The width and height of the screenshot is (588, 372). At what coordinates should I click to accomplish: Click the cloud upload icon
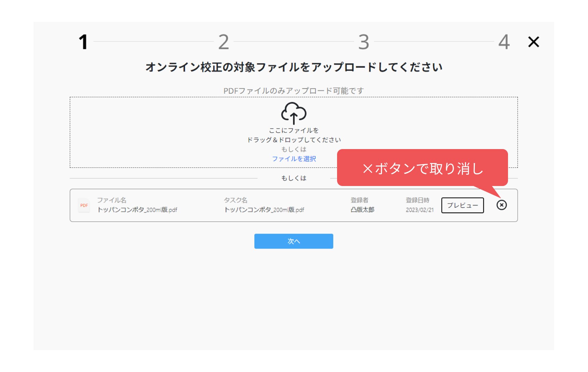[294, 113]
